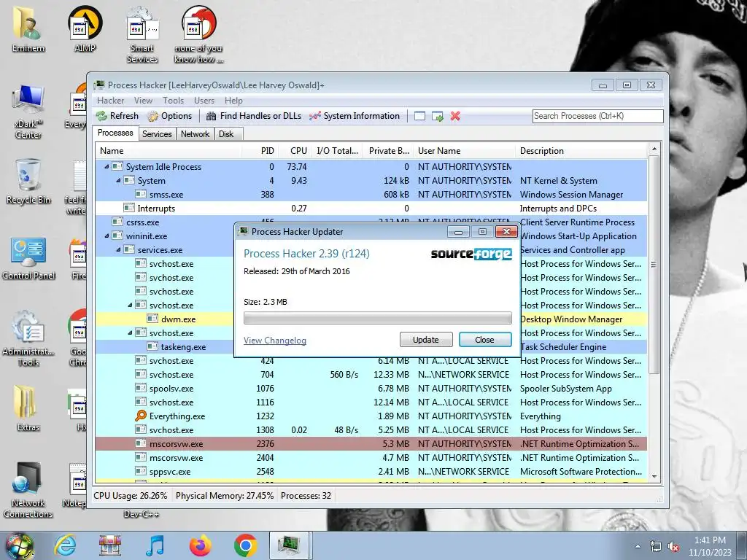The image size is (747, 560).
Task: Sort by the PID column header
Action: (x=260, y=151)
